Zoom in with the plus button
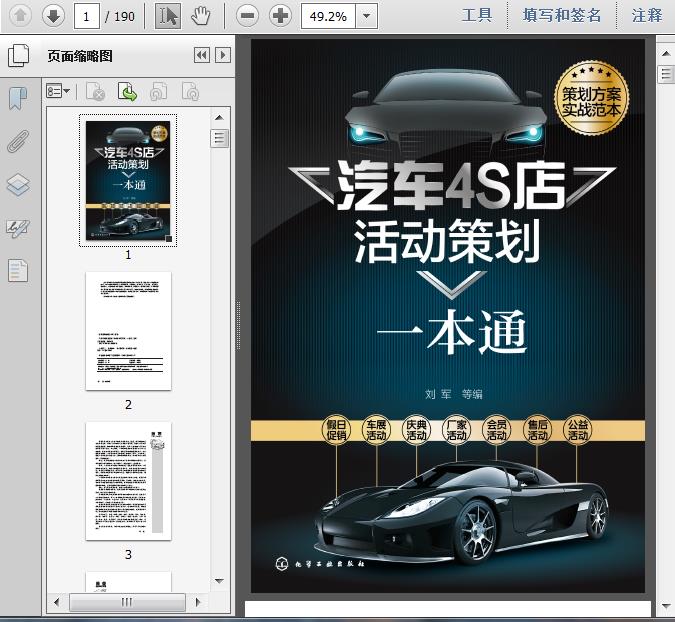Viewport: 675px width, 622px height. [x=280, y=16]
